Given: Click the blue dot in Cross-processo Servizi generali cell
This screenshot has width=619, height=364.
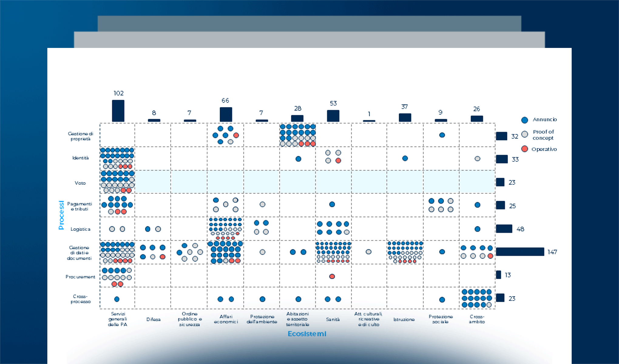Looking at the screenshot, I should tap(117, 299).
